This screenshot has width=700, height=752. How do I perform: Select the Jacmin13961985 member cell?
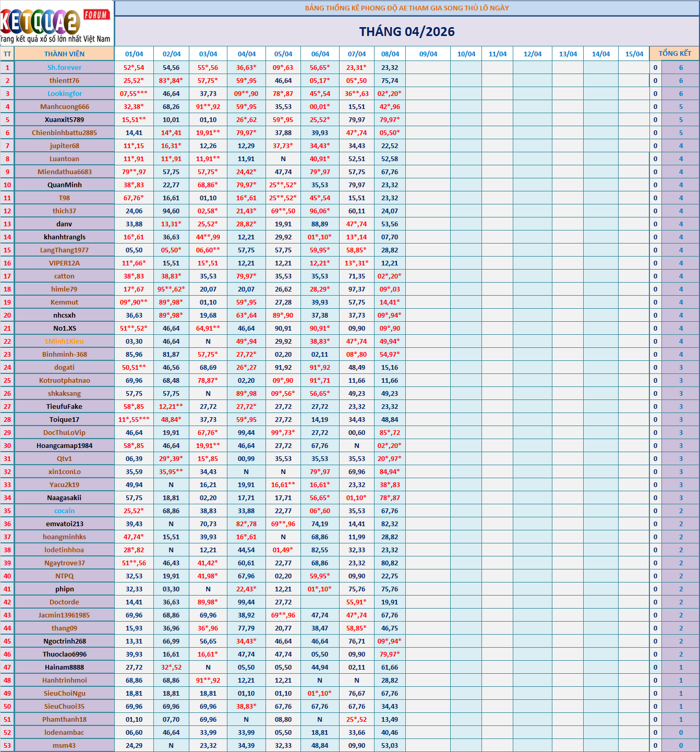(65, 615)
